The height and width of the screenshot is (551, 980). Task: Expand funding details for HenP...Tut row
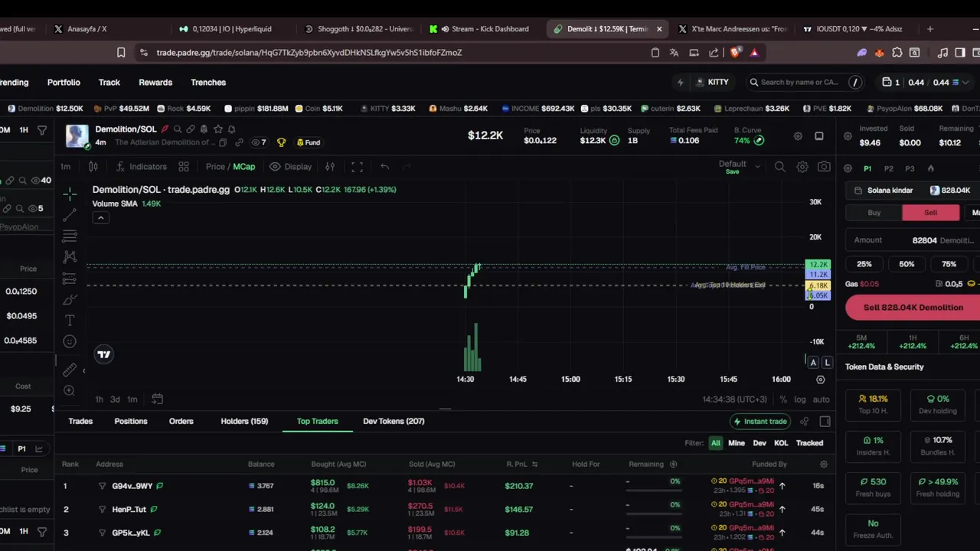tap(782, 509)
